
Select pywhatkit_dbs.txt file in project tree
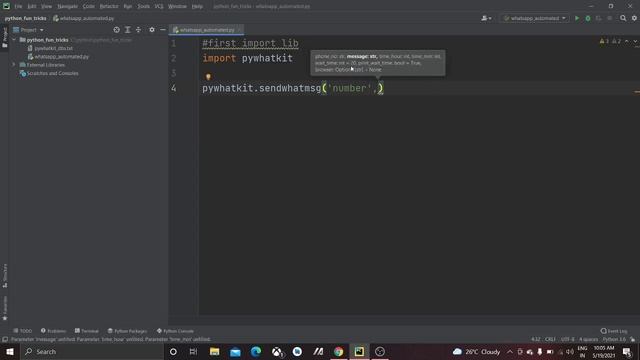(50, 48)
